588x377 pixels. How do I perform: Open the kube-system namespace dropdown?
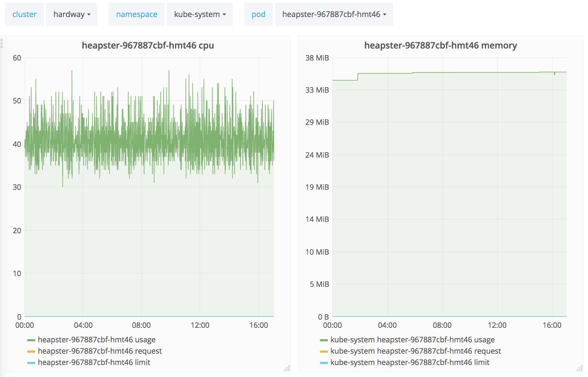tap(200, 14)
